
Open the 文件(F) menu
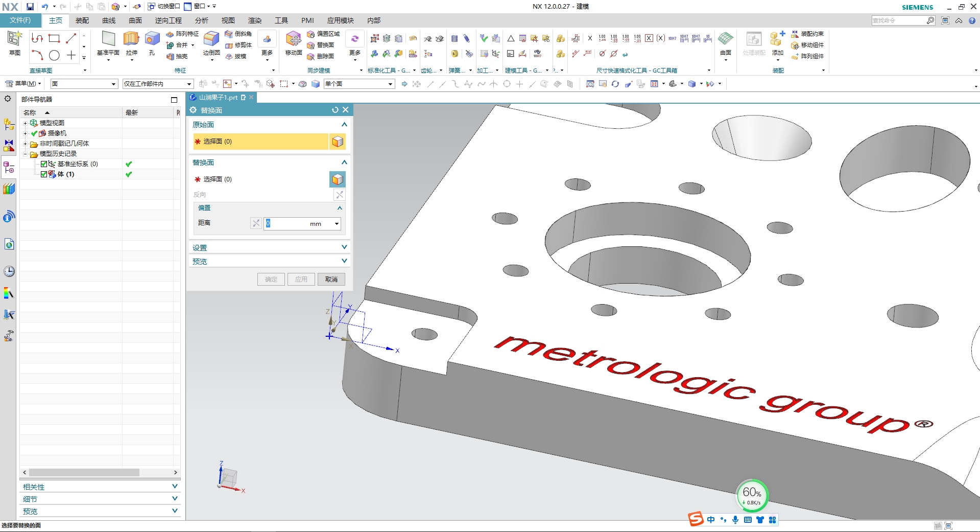pos(20,20)
